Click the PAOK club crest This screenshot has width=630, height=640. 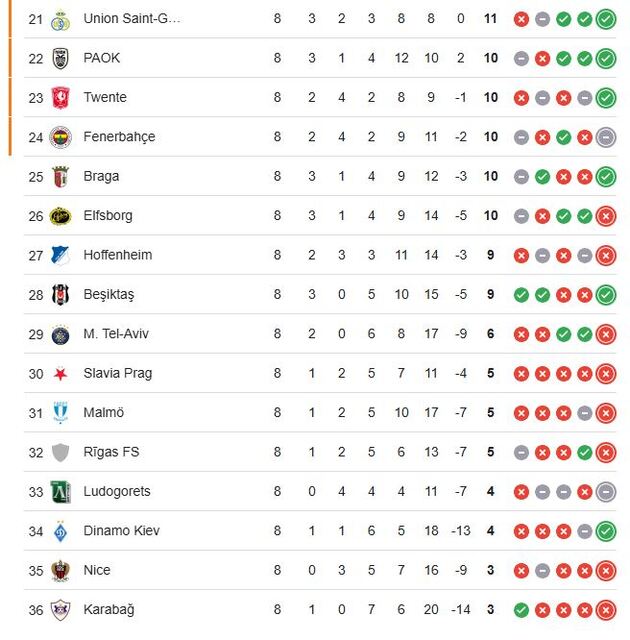61,58
